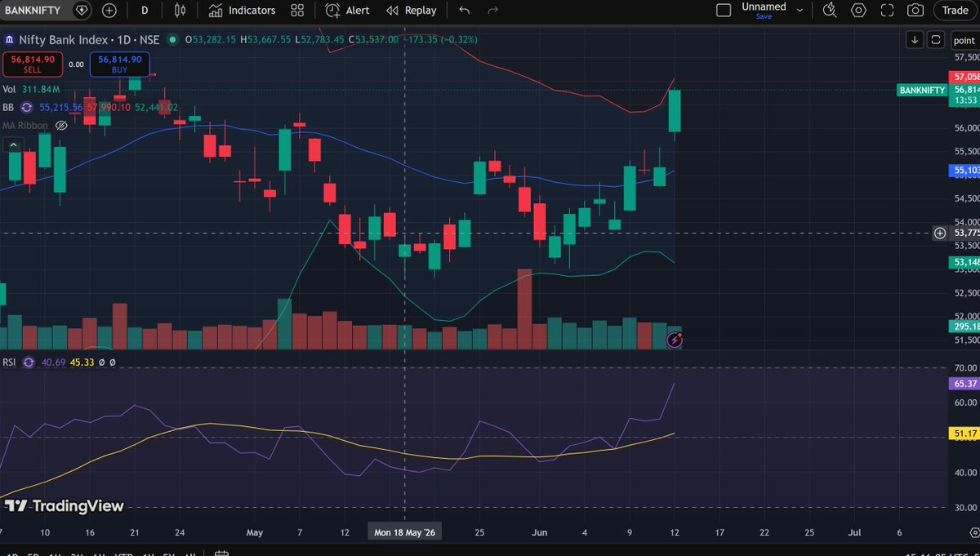Open the indicator templates grid icon
The image size is (980, 556).
(297, 11)
